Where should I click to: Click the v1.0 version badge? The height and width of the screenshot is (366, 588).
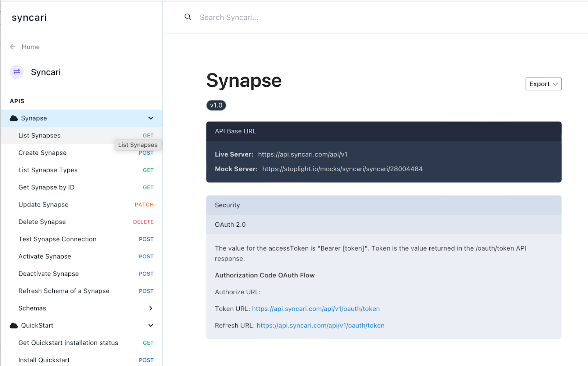coord(216,105)
